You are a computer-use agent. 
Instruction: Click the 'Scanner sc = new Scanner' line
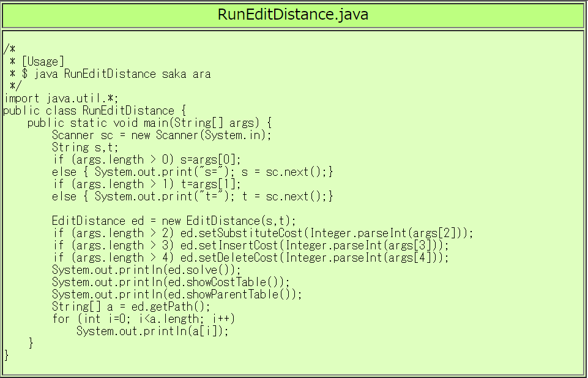[161, 135]
